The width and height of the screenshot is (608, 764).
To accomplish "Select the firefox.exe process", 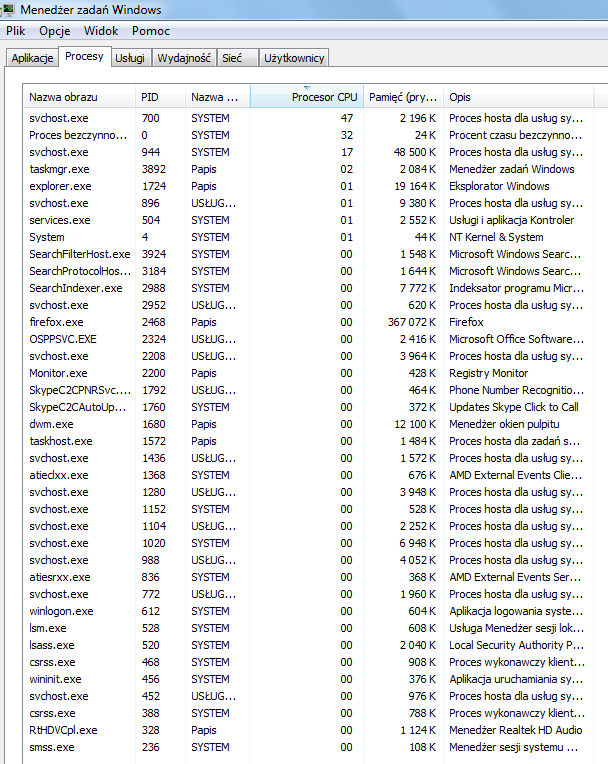I will 308,322.
